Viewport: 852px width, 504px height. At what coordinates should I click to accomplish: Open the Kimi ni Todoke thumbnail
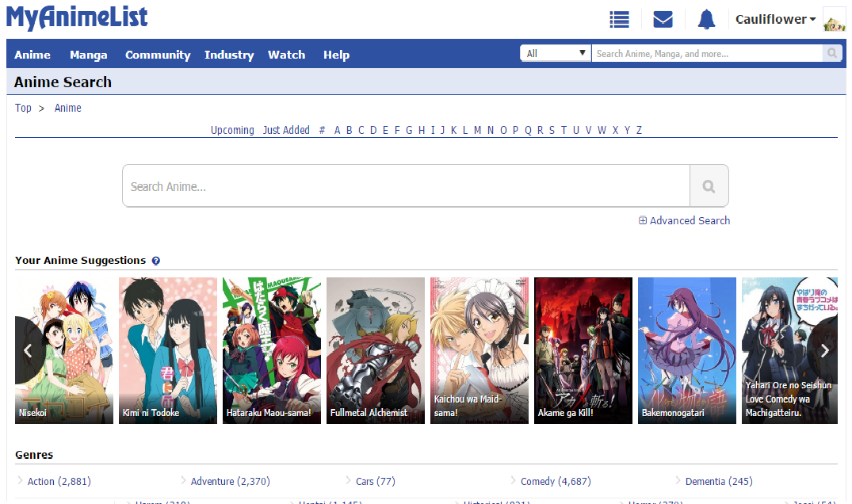[x=168, y=351]
